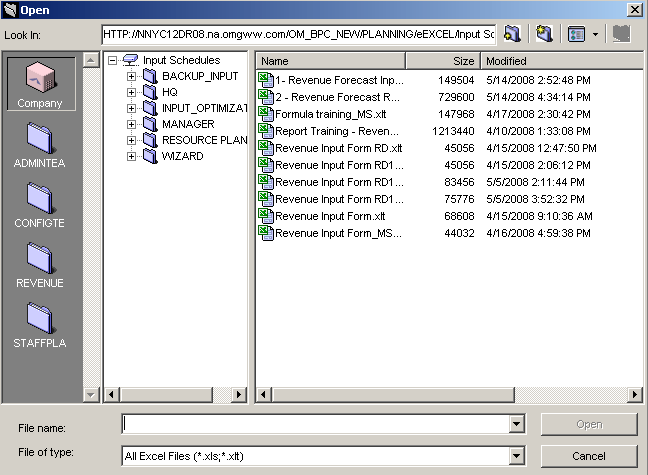Expand the MANAGER tree node
Screen dimensions: 648x475
(131, 124)
